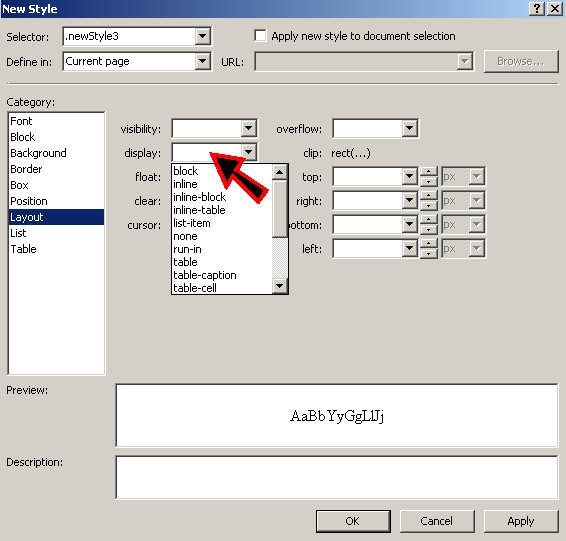The height and width of the screenshot is (541, 566).
Task: Open the top value dropdown
Action: [409, 176]
